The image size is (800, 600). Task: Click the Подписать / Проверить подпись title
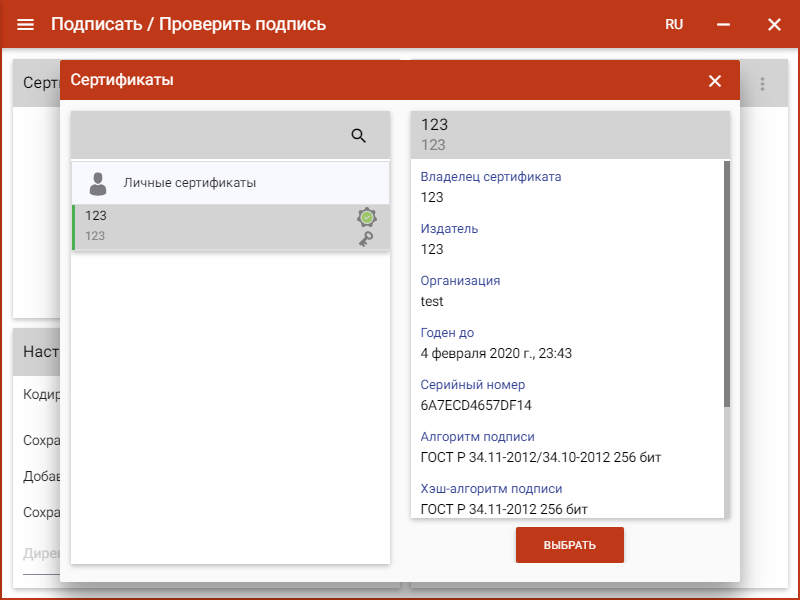(190, 24)
